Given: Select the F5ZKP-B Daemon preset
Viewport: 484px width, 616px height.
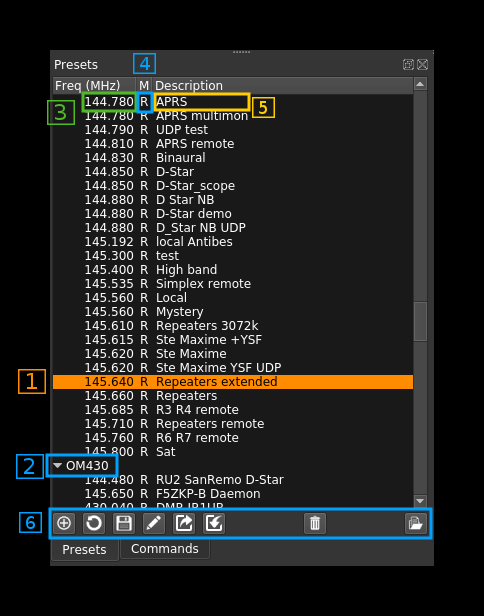Looking at the screenshot, I should click(233, 494).
